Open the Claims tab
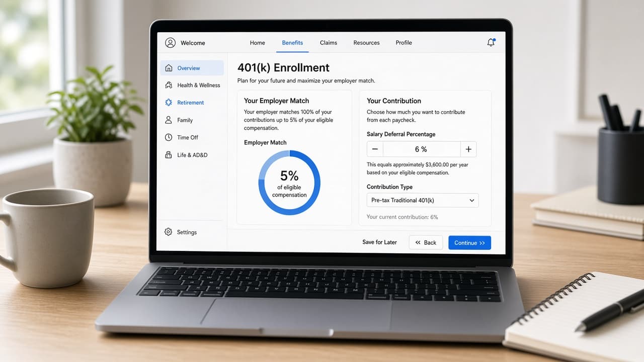Viewport: 644px width, 362px height. [329, 43]
